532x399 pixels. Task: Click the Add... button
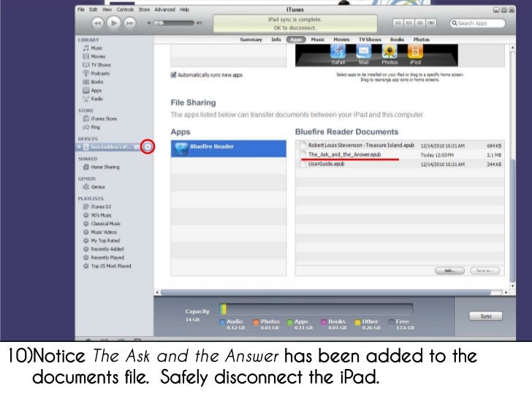[449, 270]
